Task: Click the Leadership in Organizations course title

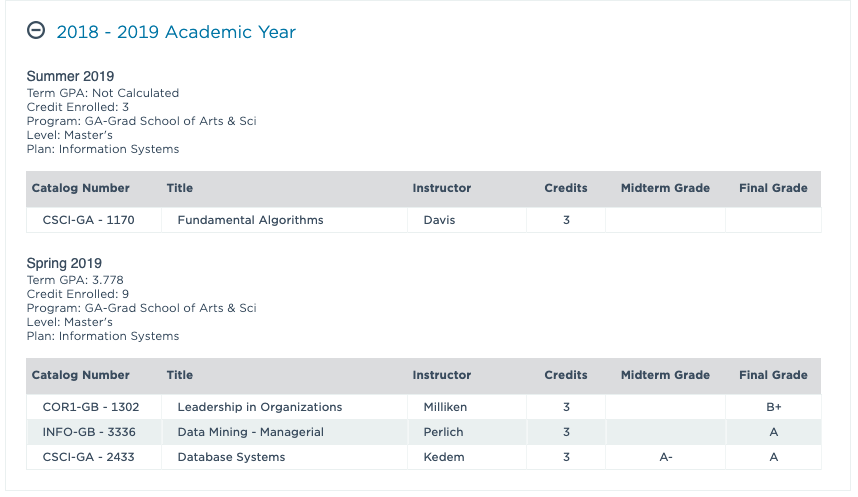Action: pos(259,407)
